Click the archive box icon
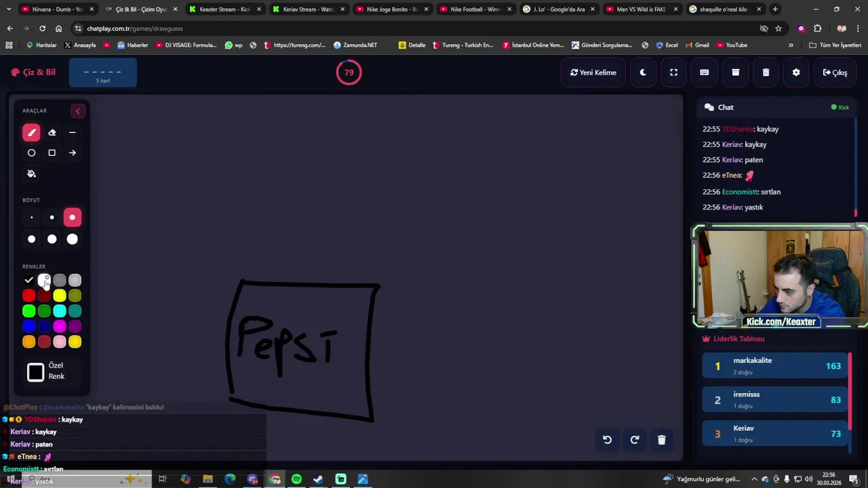This screenshot has width=868, height=488. (x=735, y=73)
